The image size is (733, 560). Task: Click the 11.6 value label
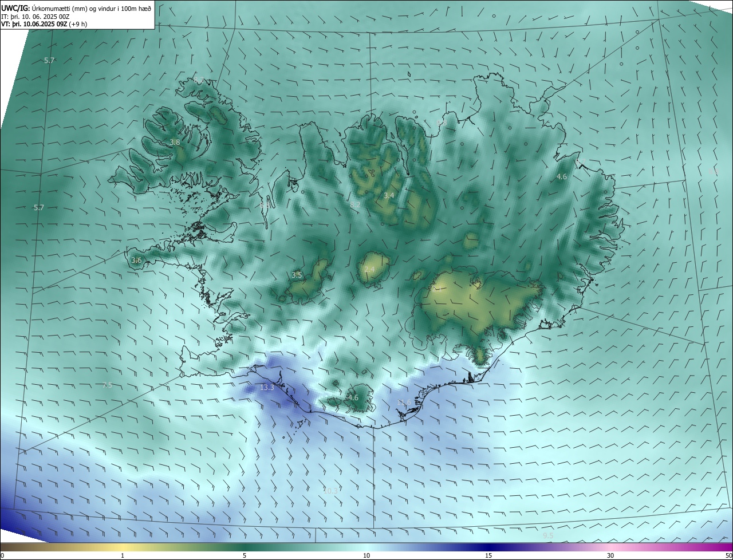point(404,403)
